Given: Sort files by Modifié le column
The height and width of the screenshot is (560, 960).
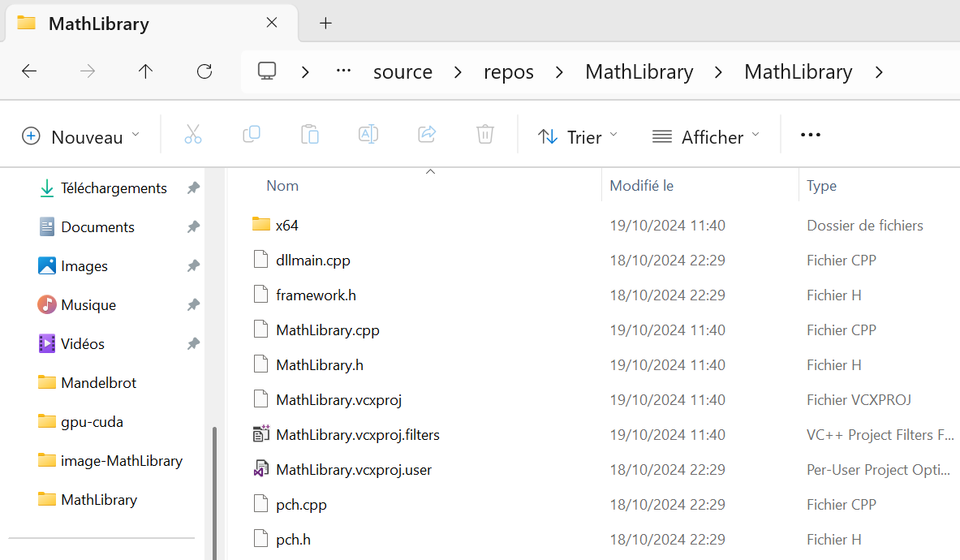Looking at the screenshot, I should click(642, 186).
